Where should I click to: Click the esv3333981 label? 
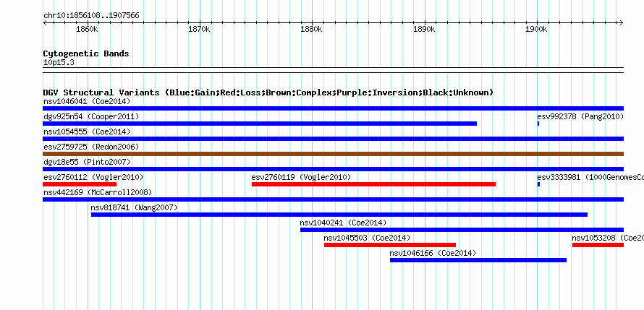[x=590, y=177]
